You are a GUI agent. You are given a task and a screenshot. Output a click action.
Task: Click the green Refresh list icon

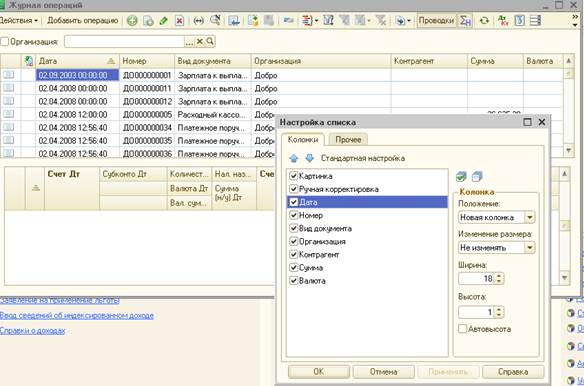pos(484,21)
